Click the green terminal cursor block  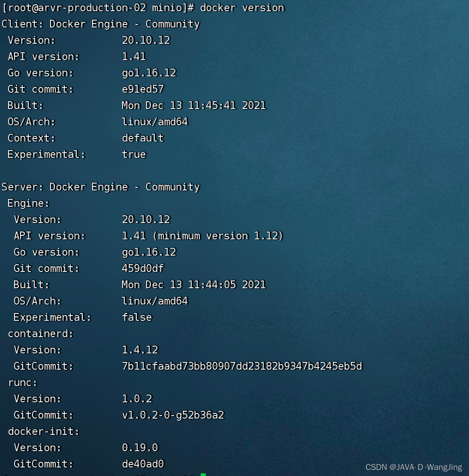click(x=203, y=474)
